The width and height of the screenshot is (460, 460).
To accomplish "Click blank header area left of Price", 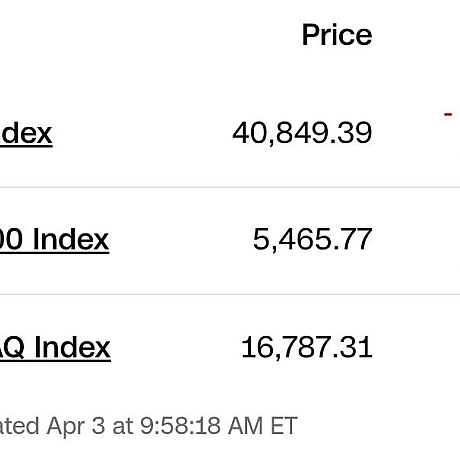I will 150,35.
